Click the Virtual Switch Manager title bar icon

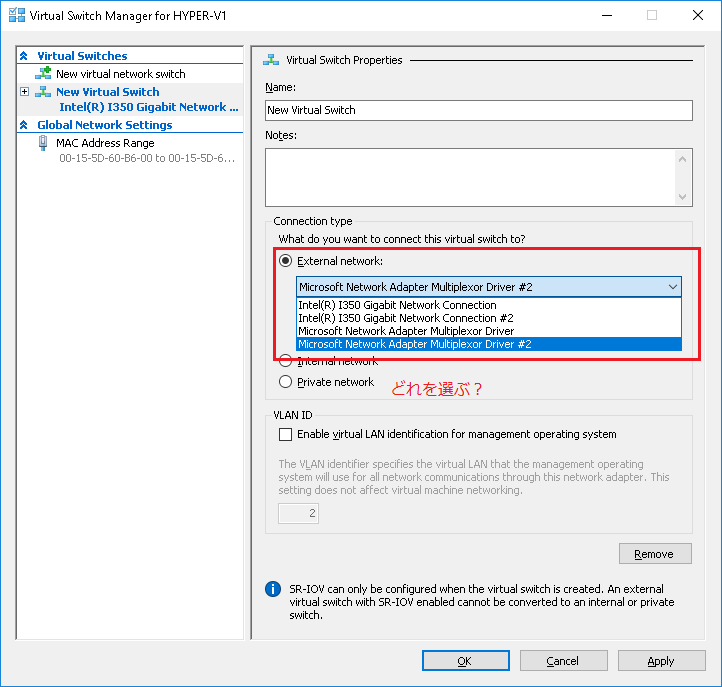coord(17,15)
